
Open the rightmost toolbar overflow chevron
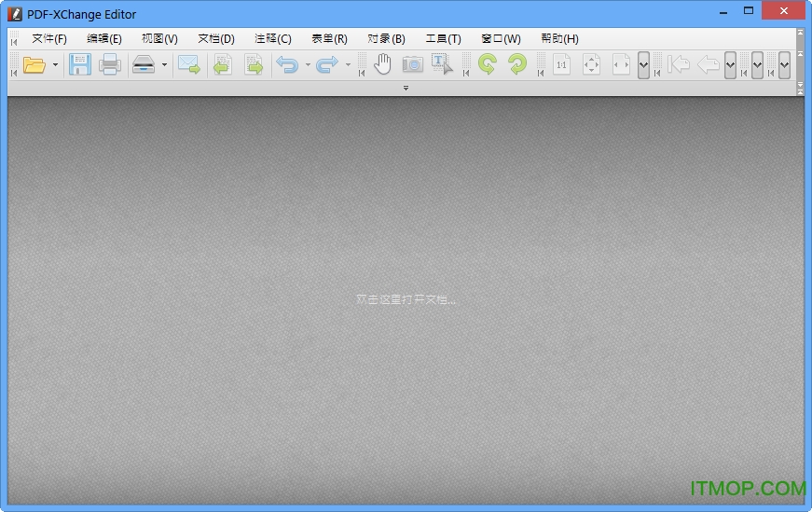click(785, 65)
